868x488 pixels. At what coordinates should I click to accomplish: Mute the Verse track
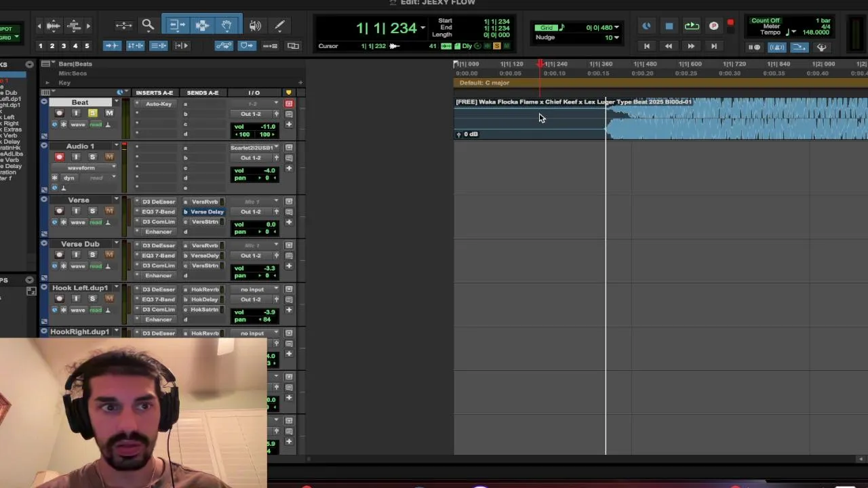click(109, 211)
